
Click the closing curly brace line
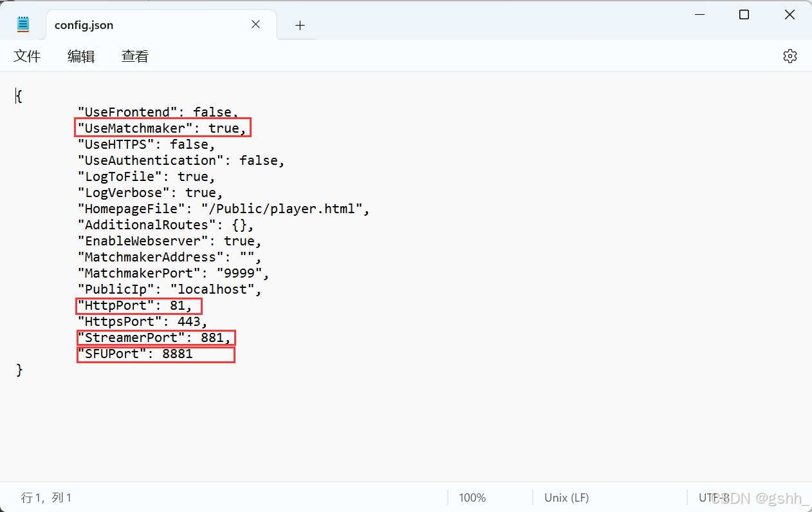coord(19,370)
